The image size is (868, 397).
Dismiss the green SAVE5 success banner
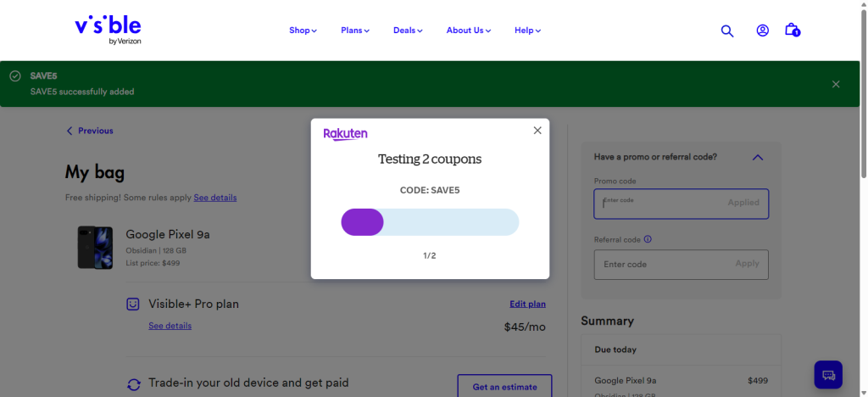[836, 84]
